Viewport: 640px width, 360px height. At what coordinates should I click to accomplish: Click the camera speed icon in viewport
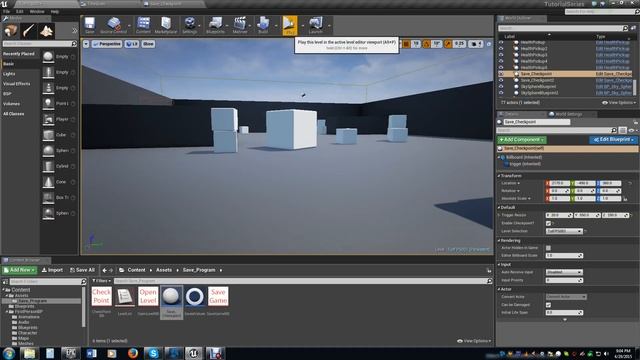tap(476, 44)
